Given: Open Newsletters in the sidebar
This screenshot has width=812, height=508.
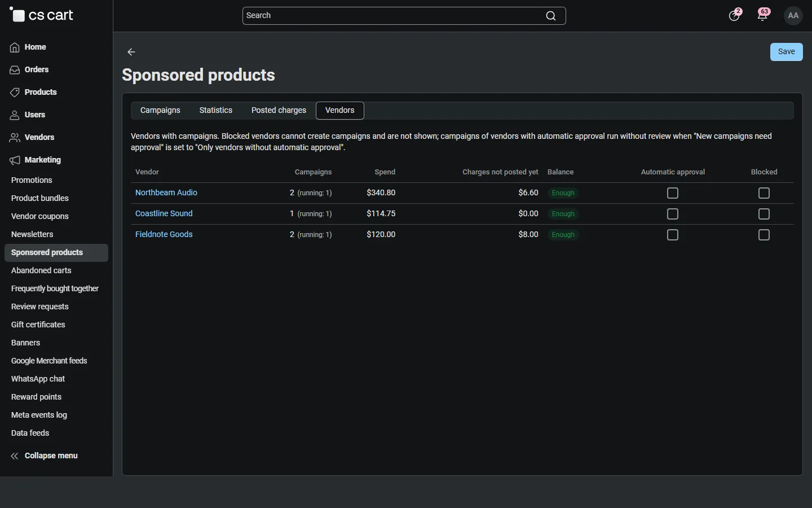Looking at the screenshot, I should (x=32, y=235).
